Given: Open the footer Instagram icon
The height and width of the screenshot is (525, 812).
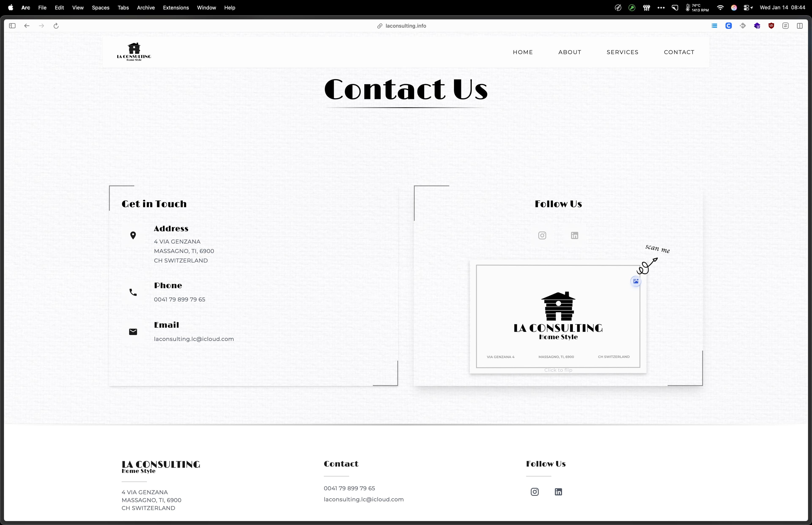Looking at the screenshot, I should [535, 492].
